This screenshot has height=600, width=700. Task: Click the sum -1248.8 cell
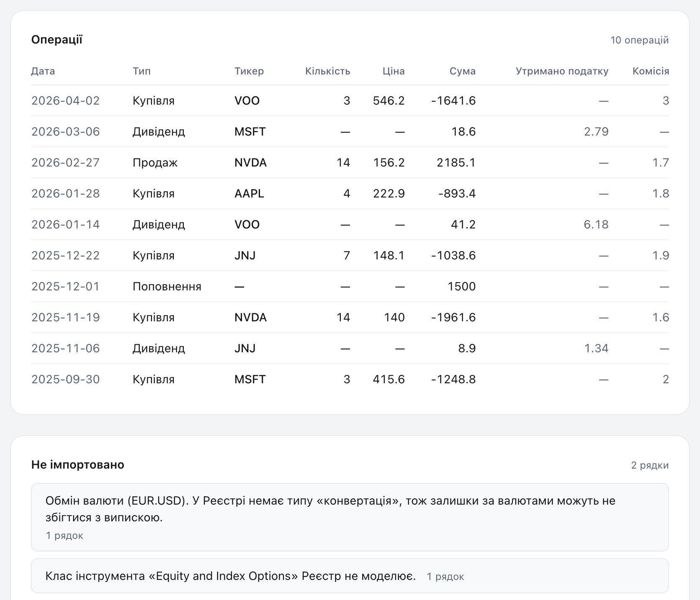tap(453, 379)
